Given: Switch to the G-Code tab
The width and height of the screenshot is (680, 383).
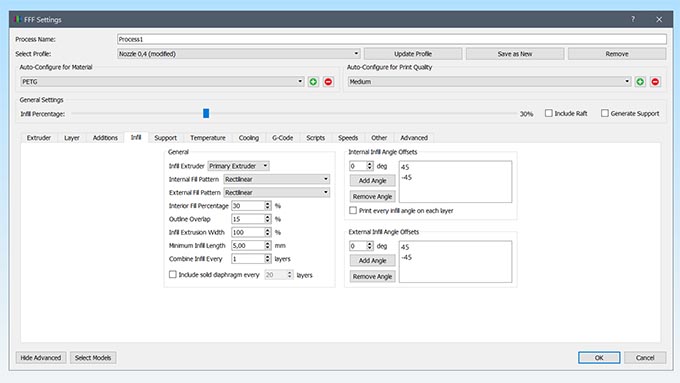Looking at the screenshot, I should coord(282,137).
